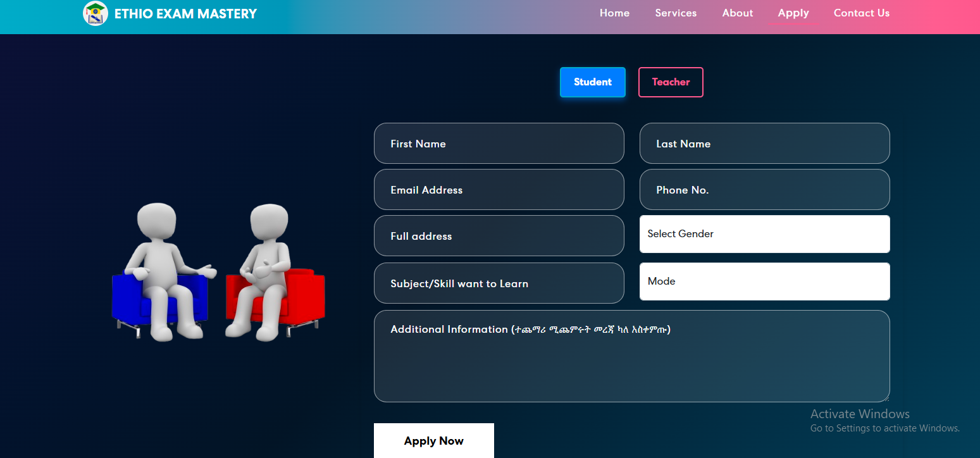The width and height of the screenshot is (980, 458).
Task: Click the two figures on chairs illustration
Action: coord(218,272)
